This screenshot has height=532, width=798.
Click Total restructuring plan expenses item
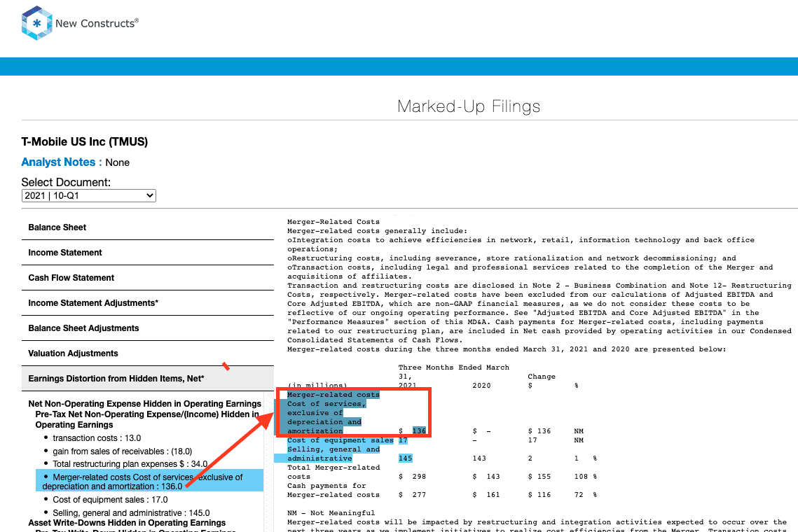[130, 464]
